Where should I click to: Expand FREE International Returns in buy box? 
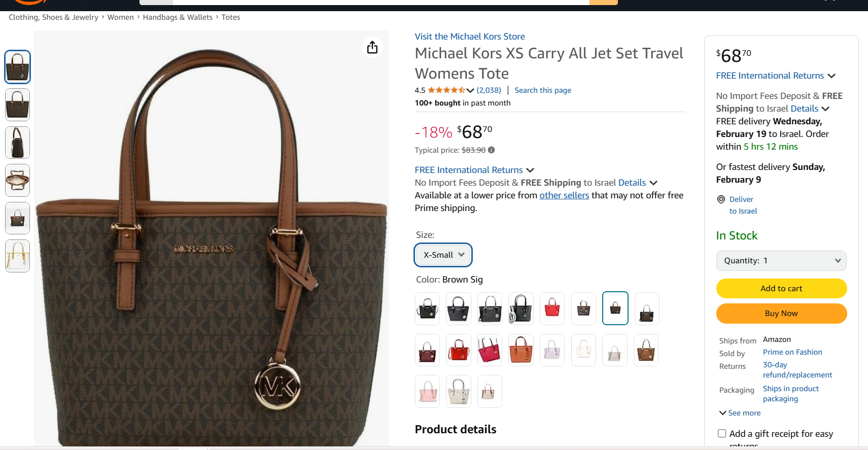click(775, 76)
